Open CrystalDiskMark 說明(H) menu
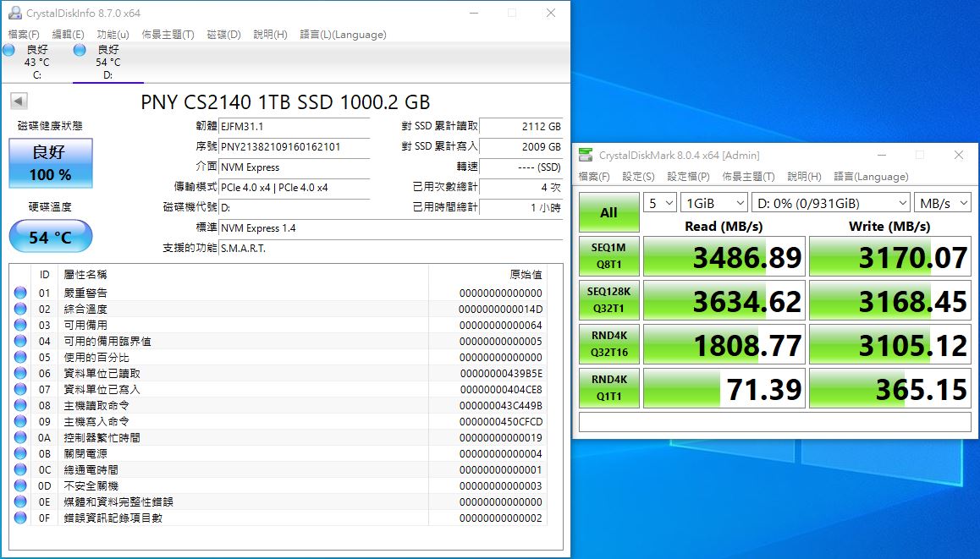The height and width of the screenshot is (559, 980). point(804,177)
